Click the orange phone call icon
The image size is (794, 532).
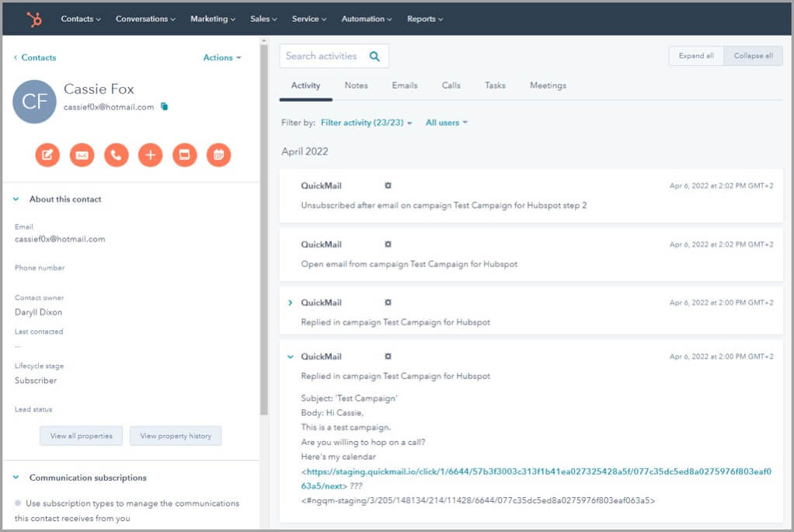pyautogui.click(x=116, y=155)
